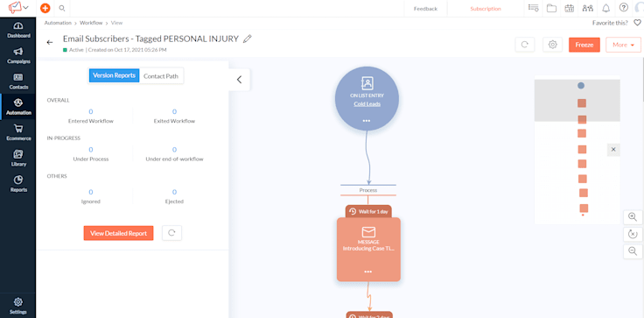Click the Under end-of-workflow count
This screenshot has width=644, height=318.
coord(174,150)
